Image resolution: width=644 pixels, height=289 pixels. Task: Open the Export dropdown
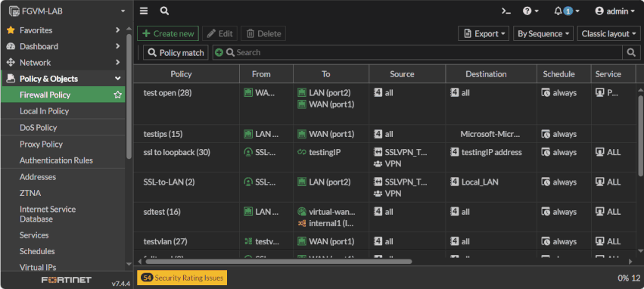484,33
